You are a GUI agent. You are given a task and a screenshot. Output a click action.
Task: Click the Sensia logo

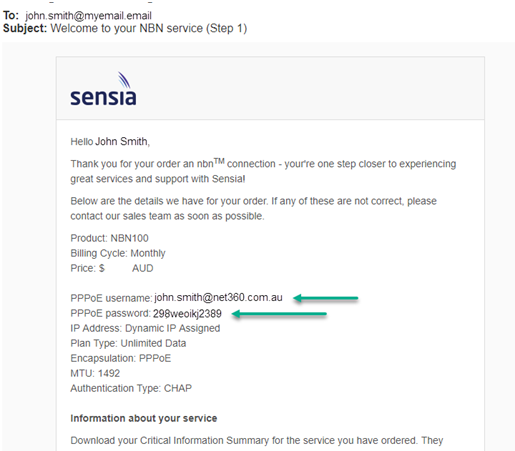coord(103,89)
